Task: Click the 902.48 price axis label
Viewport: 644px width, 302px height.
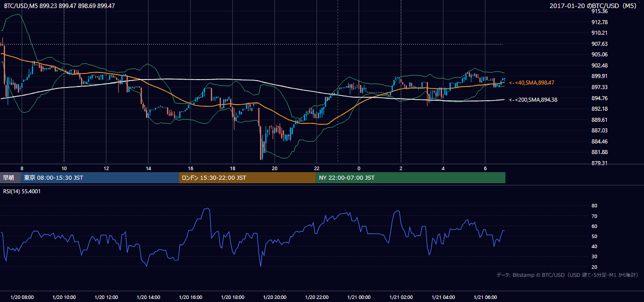Action: 599,65
